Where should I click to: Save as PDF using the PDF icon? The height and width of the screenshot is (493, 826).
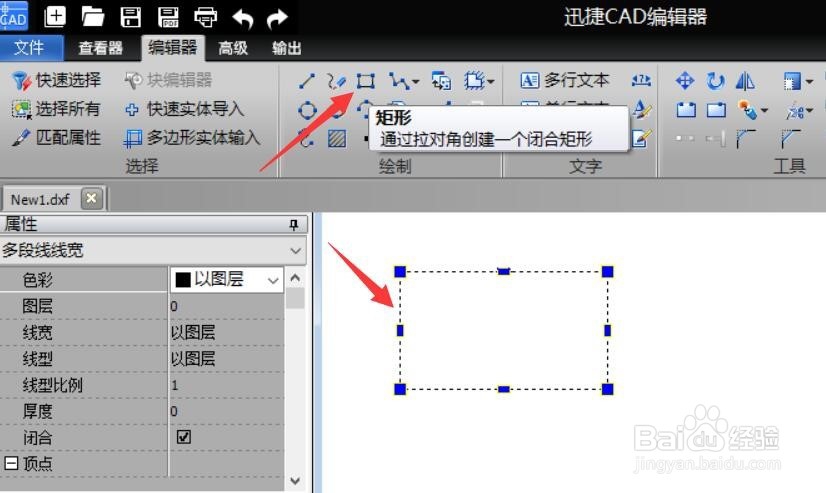pyautogui.click(x=168, y=17)
